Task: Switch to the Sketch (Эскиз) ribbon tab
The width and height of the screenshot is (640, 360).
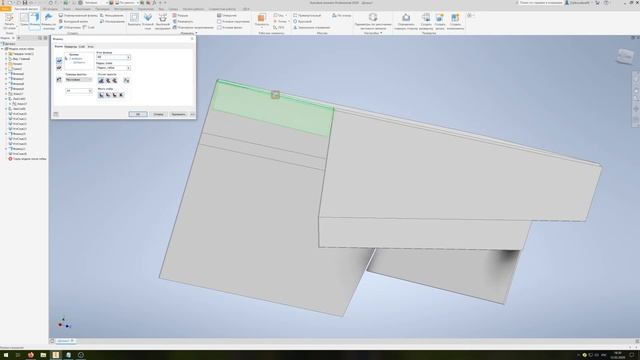Action: pos(67,9)
